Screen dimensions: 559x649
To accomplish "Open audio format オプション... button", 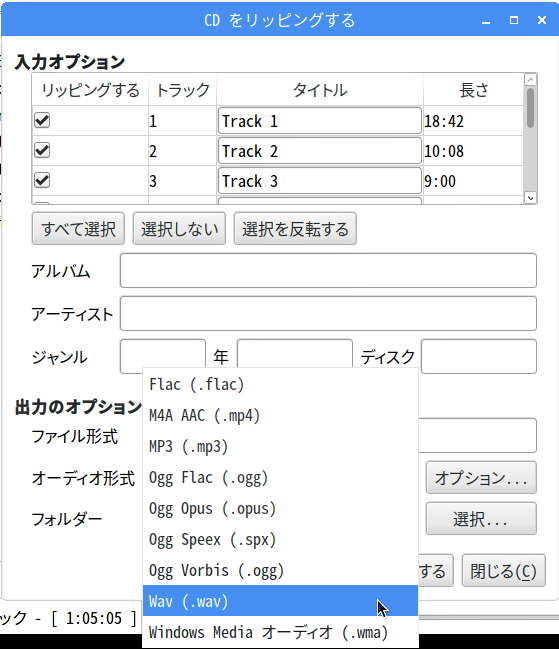I will [x=481, y=478].
